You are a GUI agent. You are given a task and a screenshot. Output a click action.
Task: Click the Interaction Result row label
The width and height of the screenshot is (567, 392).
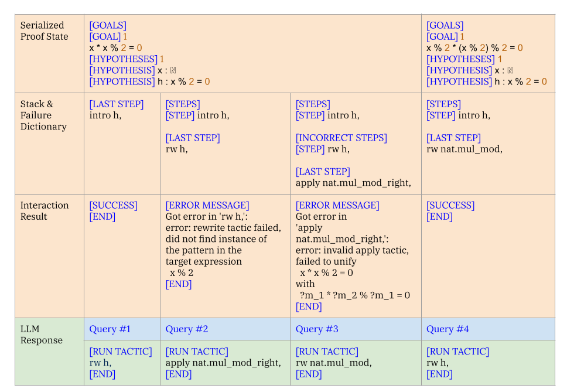click(45, 211)
